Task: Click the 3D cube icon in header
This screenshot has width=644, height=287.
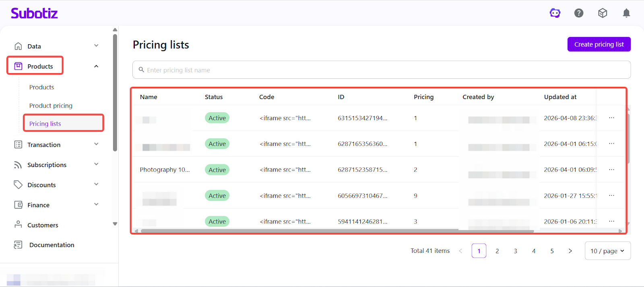Action: (603, 13)
